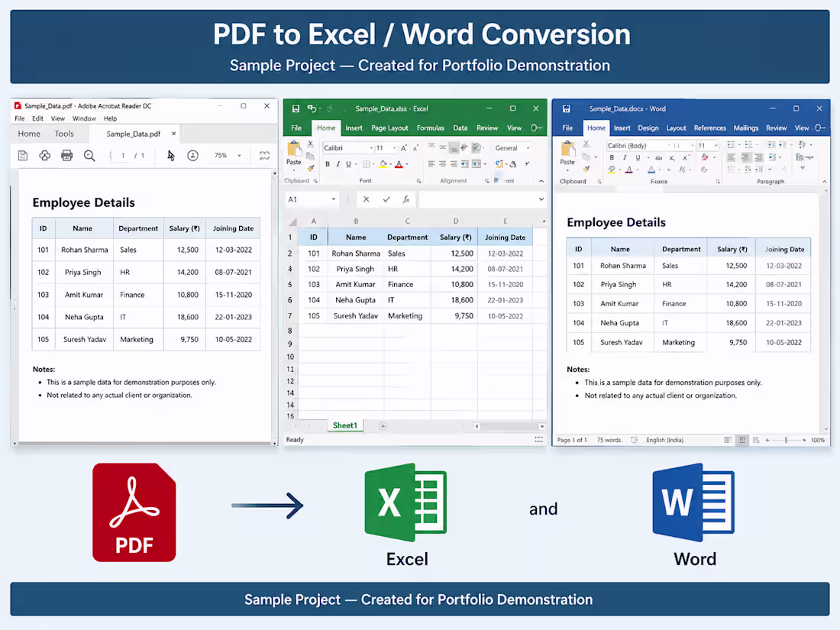Open the A1 Name Box dropdown
Viewport: 840px width, 630px height.
click(333, 199)
